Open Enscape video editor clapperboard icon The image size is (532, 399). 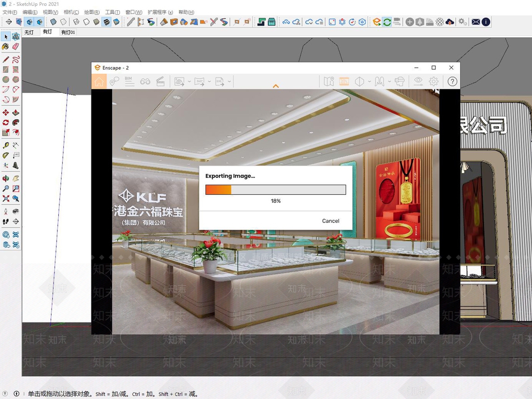pyautogui.click(x=160, y=81)
